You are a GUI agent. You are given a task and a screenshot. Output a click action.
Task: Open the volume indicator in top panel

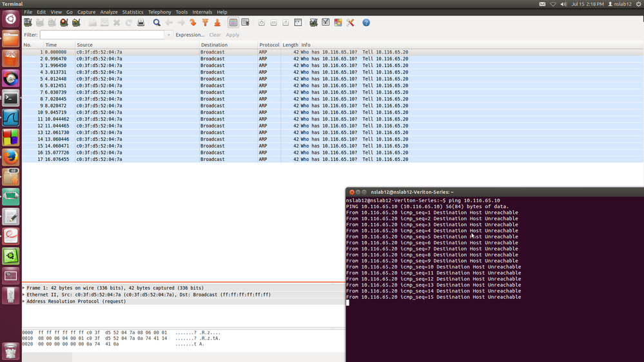(563, 4)
